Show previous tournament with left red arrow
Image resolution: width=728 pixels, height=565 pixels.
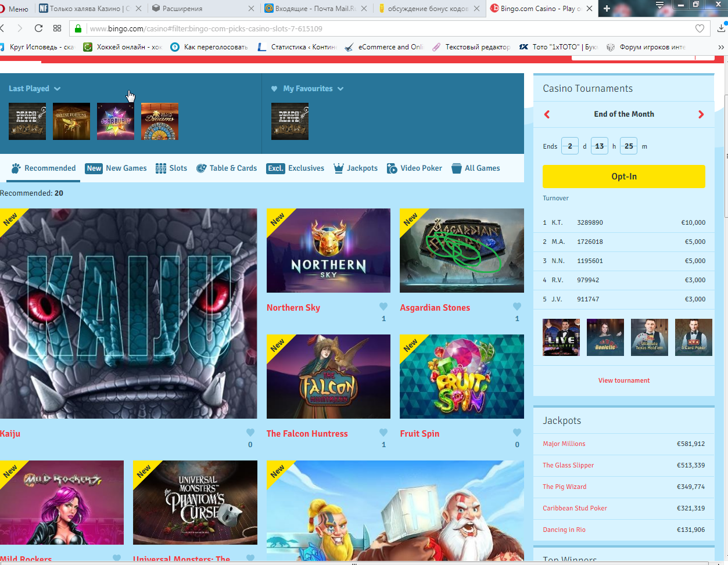point(547,114)
